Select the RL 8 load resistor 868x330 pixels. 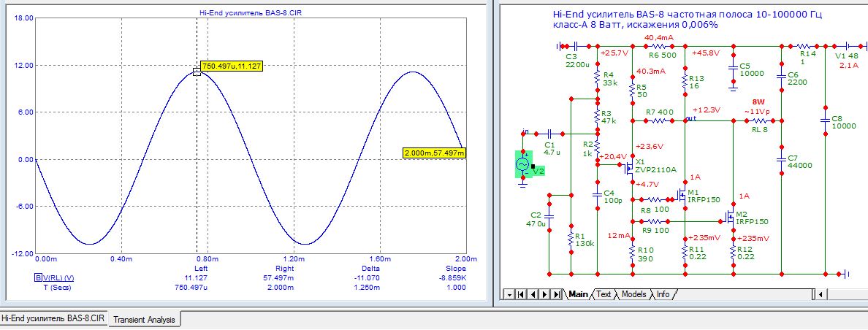click(760, 121)
